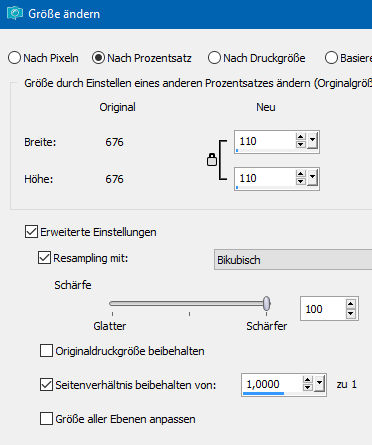
Task: Open the aspect ratio value dropdown arrow
Action: (319, 384)
